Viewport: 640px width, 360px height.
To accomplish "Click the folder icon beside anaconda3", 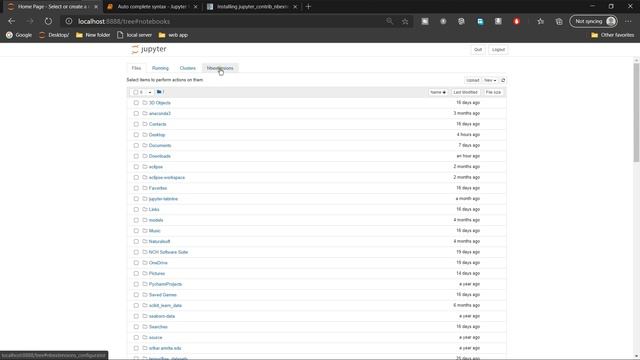I will (145, 113).
